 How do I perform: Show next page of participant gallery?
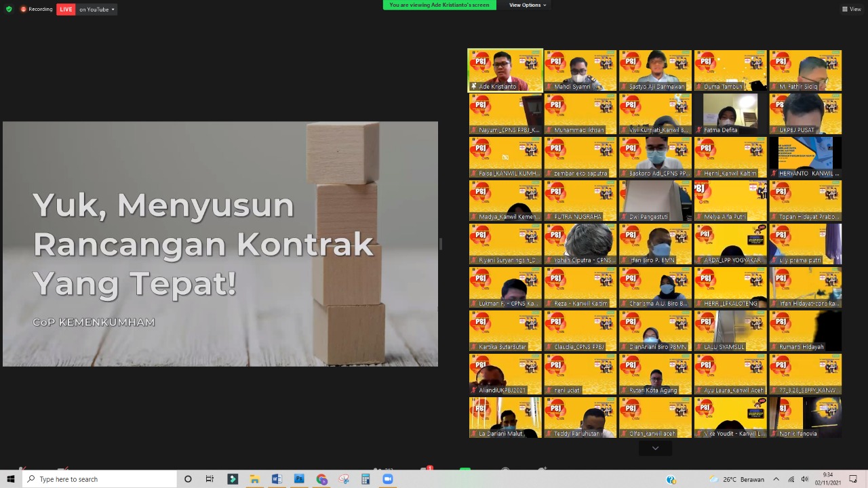[x=655, y=448]
